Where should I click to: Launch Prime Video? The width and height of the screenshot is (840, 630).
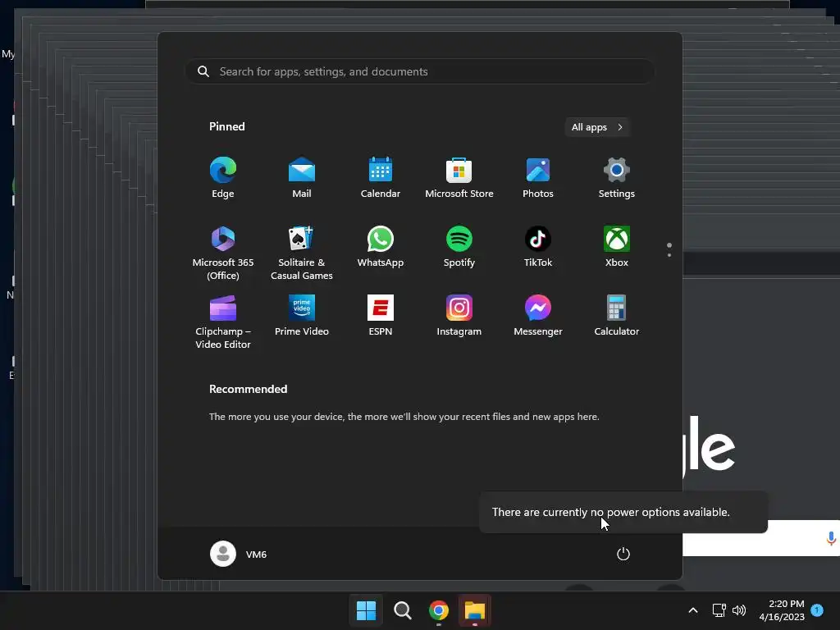(302, 316)
